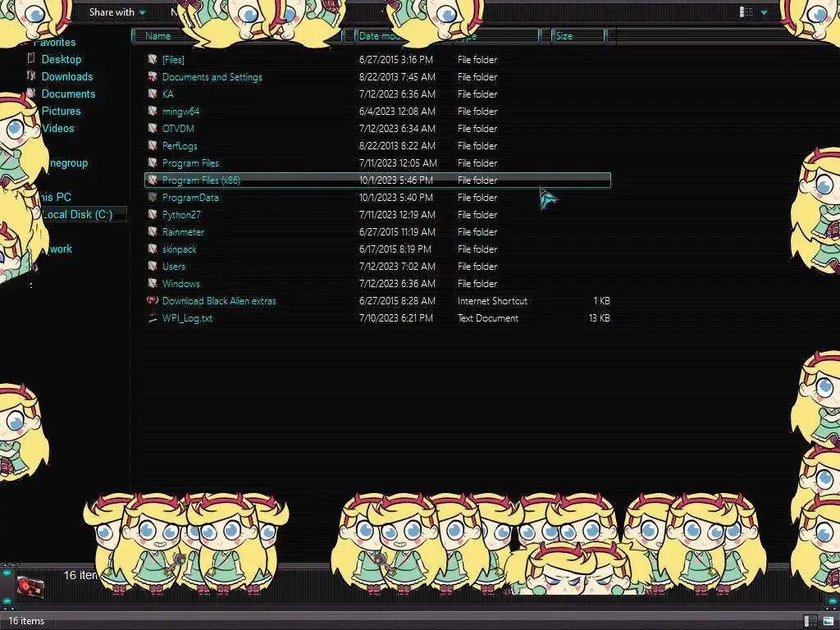Click the Text Document type cell
The height and width of the screenshot is (630, 840).
point(487,317)
